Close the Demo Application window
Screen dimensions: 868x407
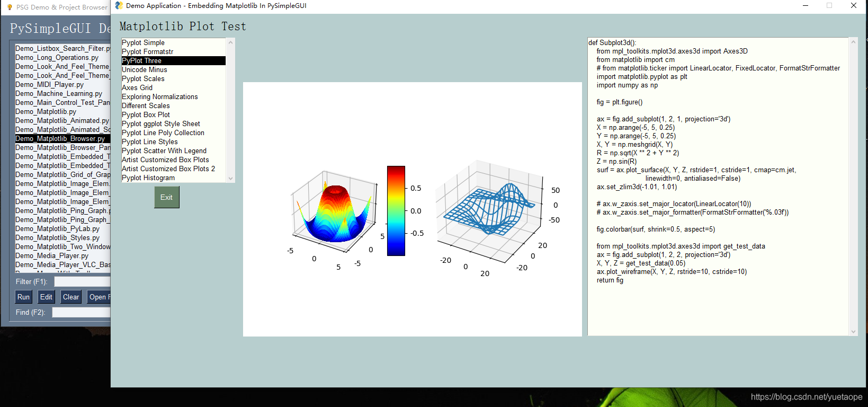tap(854, 5)
